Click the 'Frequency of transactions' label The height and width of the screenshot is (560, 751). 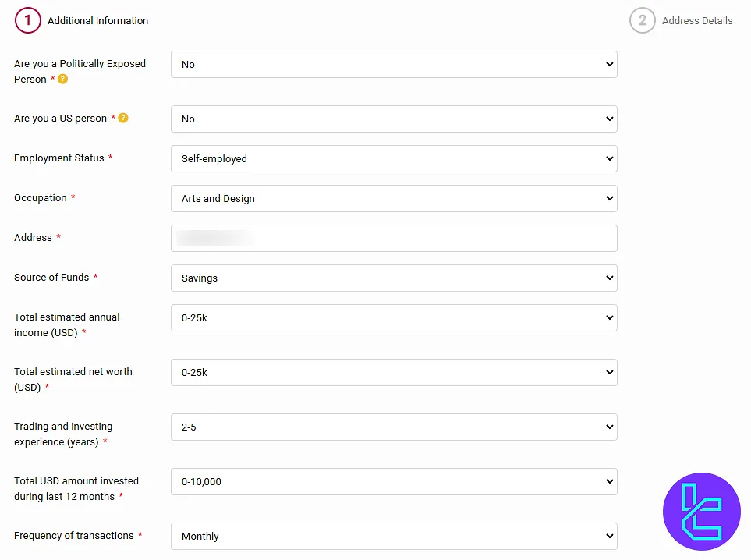(74, 536)
